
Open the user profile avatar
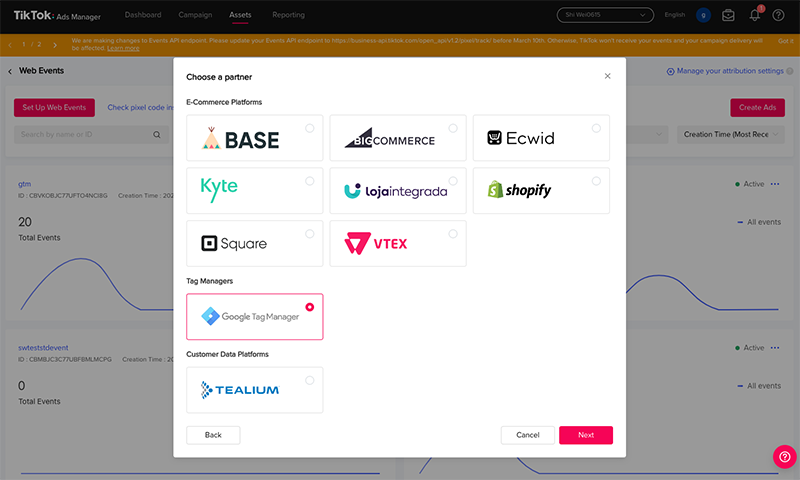coord(704,15)
